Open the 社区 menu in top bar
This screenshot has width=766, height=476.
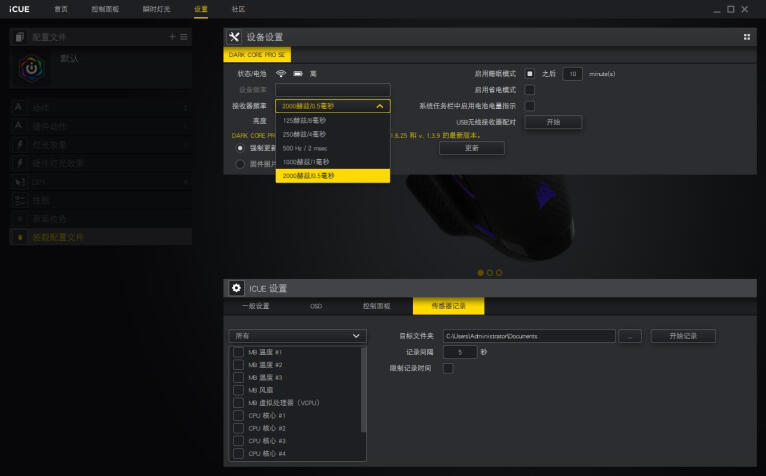point(238,8)
